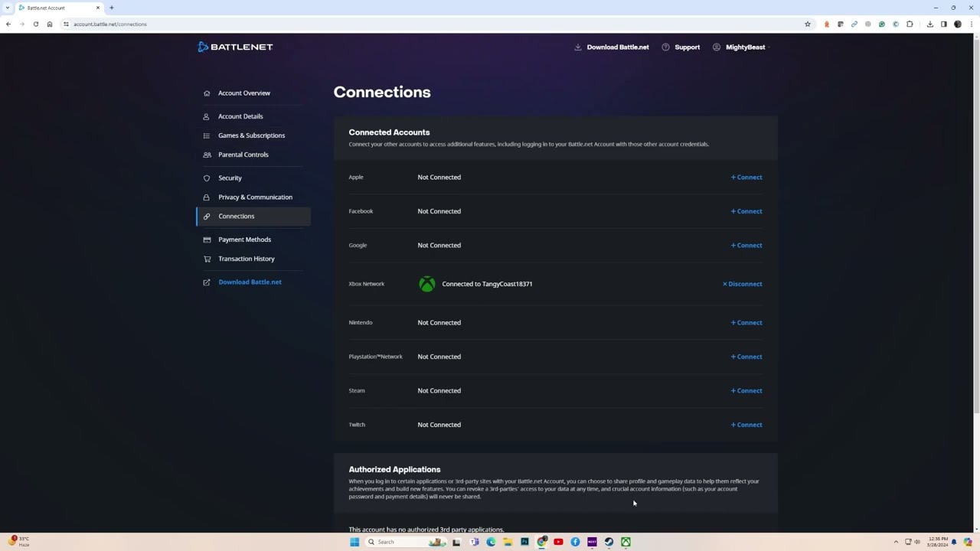Viewport: 980px width, 551px height.
Task: Open the Xbox app from the taskbar
Action: [626, 542]
